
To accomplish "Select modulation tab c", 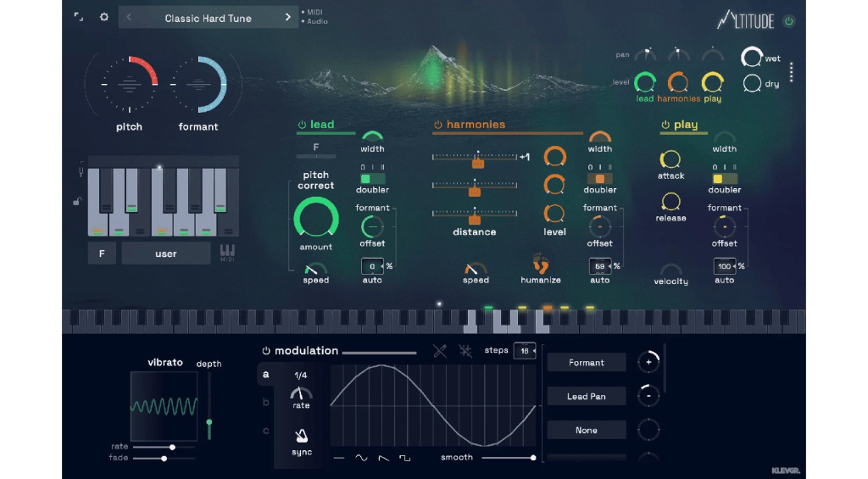I will (x=266, y=431).
